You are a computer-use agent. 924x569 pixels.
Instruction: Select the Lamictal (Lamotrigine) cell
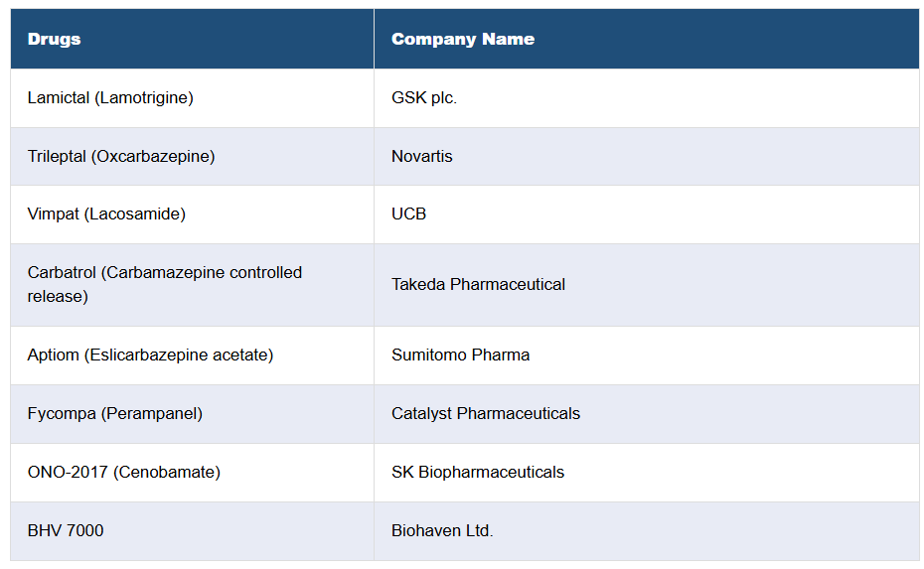(x=110, y=97)
